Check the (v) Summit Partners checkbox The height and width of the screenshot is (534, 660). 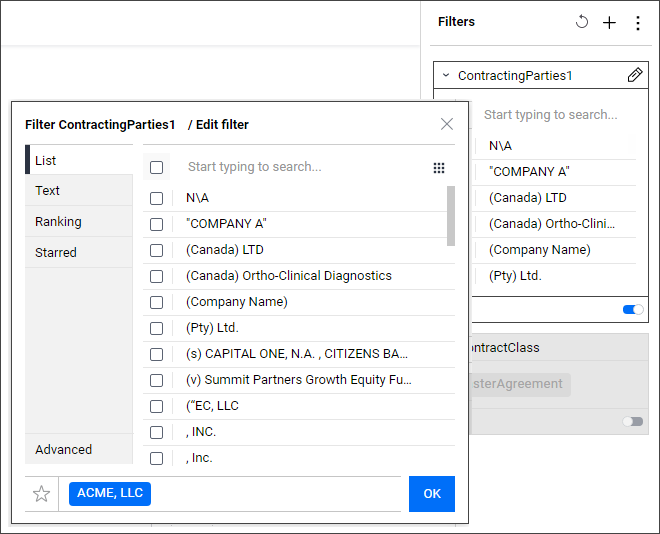[156, 380]
